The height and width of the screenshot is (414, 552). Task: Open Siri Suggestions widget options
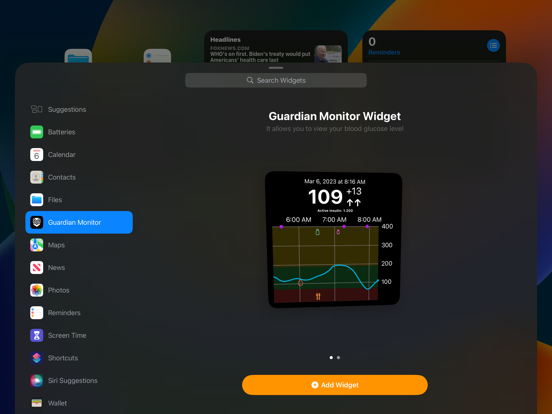(79, 381)
